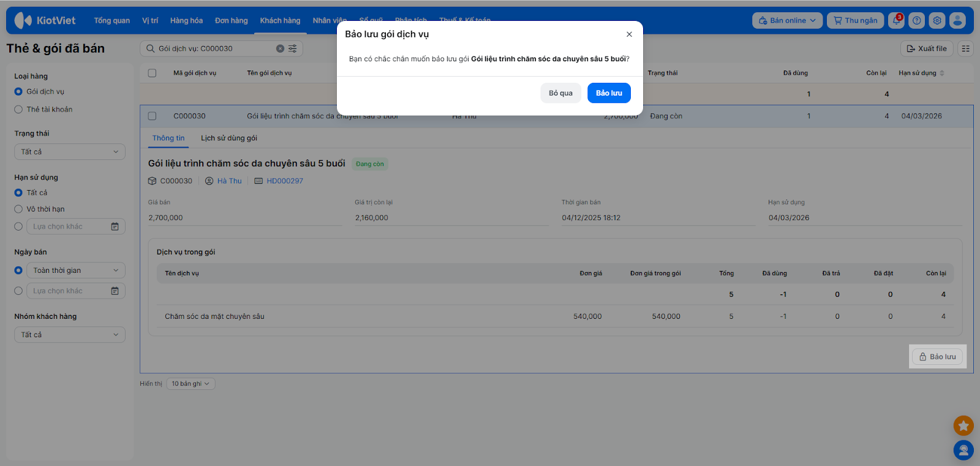Screen dimensions: 980x466
Task: Click the orange star floating button
Action: point(963,425)
